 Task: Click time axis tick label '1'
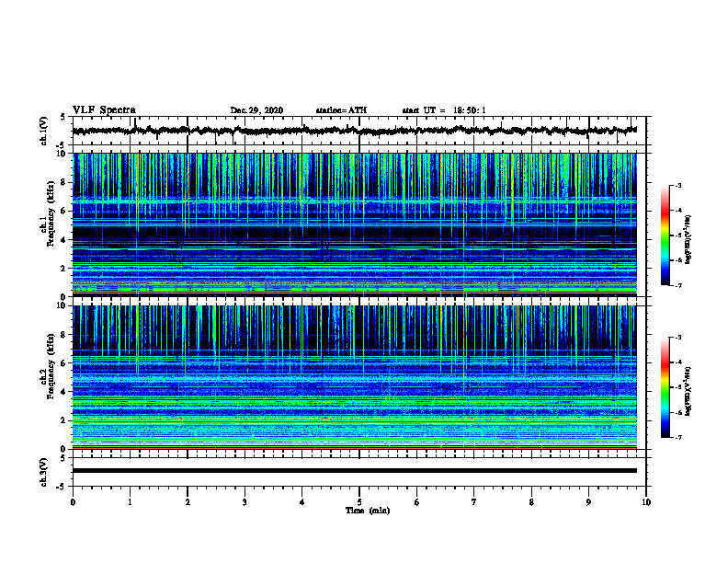(130, 502)
